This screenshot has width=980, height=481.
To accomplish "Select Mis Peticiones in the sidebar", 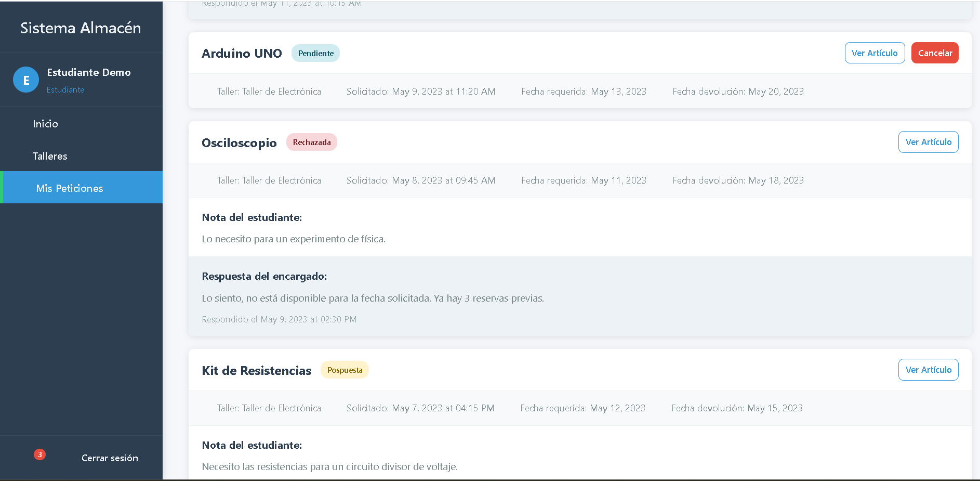I will [x=82, y=188].
